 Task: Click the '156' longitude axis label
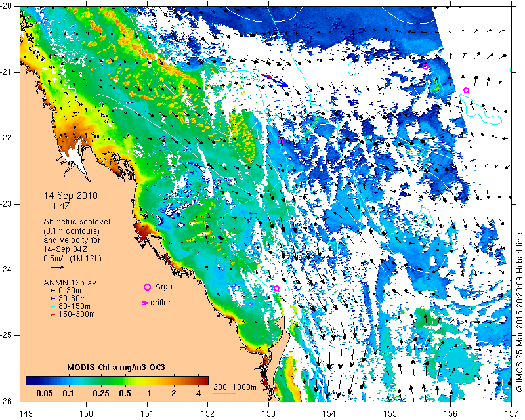tap(451, 414)
